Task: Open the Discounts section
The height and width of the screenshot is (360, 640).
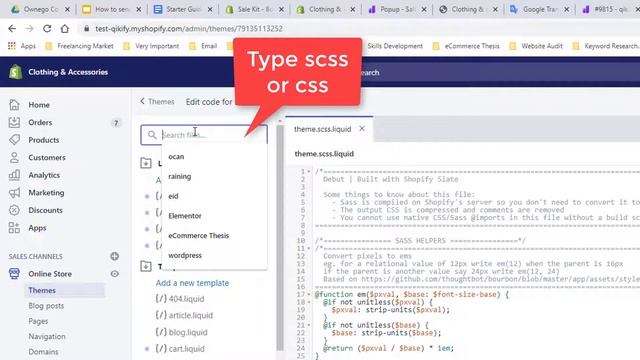Action: click(45, 210)
